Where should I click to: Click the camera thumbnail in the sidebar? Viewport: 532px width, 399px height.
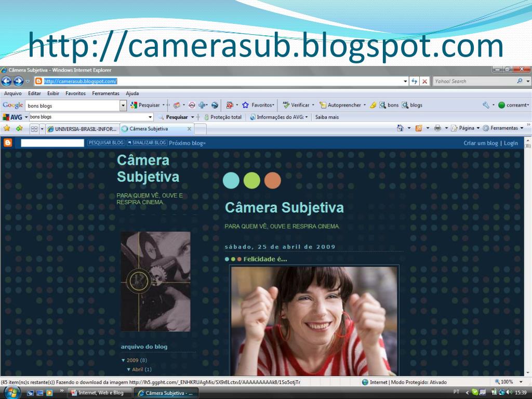click(x=155, y=281)
